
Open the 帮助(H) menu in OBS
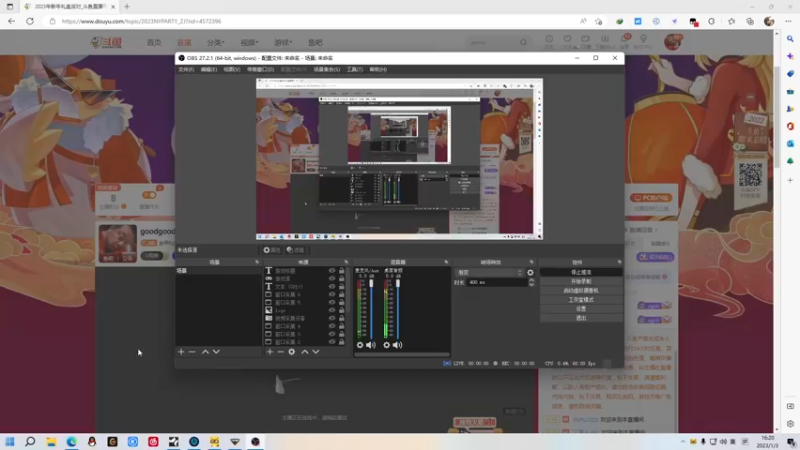(378, 69)
